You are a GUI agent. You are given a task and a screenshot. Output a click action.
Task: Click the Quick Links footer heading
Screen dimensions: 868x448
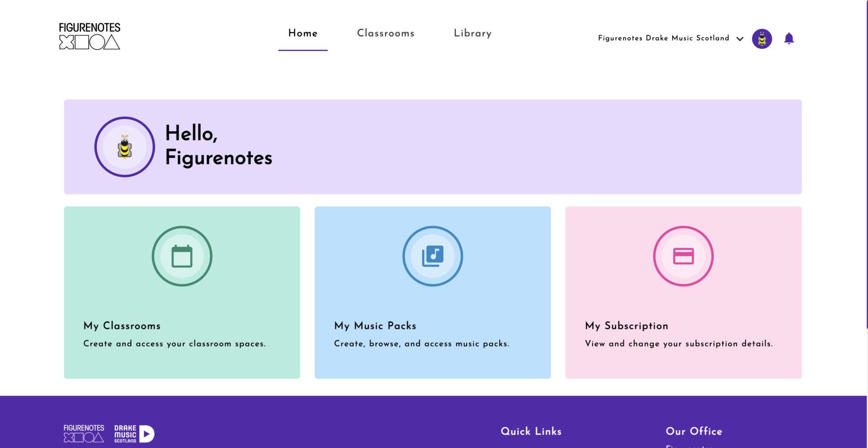531,432
